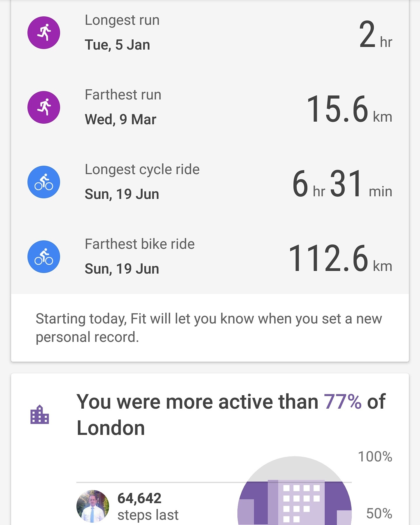Tap the Tue, 5 Jan date
The width and height of the screenshot is (420, 525).
(117, 45)
